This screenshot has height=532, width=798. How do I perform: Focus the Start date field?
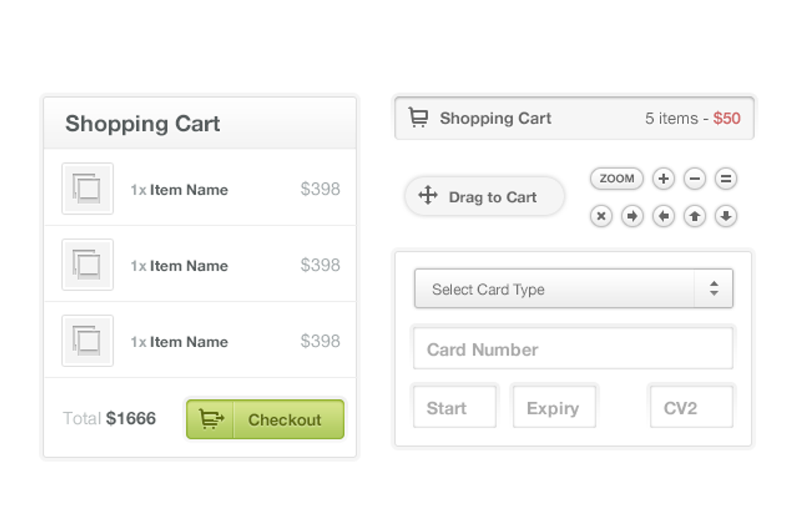point(455,408)
